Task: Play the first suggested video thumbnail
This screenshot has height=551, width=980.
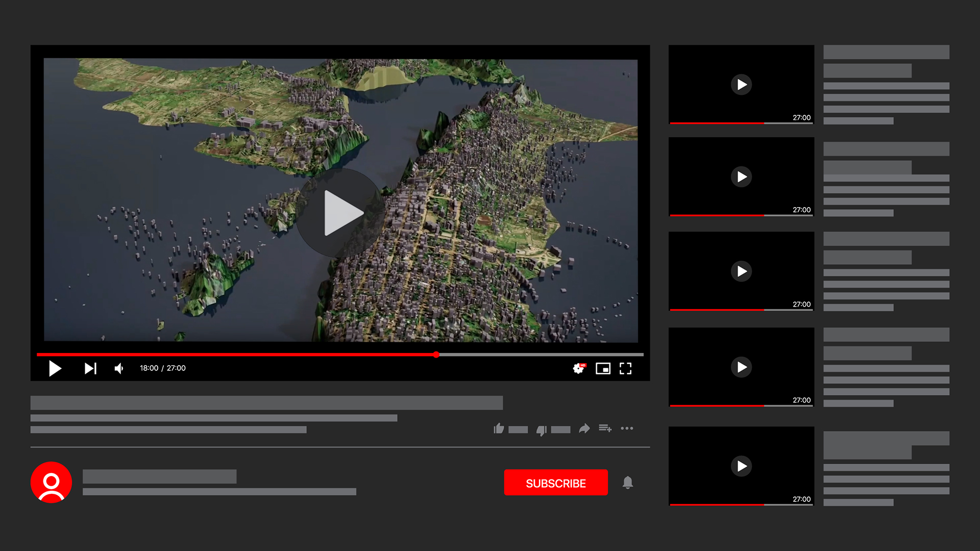Action: [x=741, y=85]
